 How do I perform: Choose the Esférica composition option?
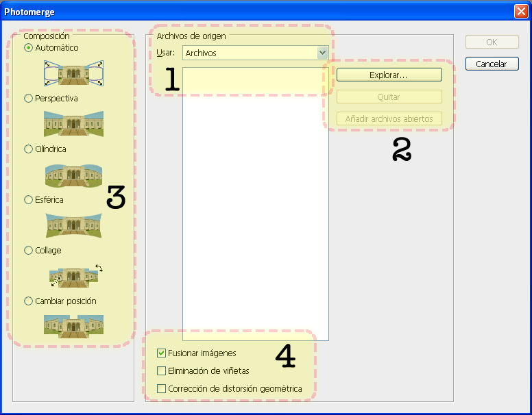pos(29,200)
